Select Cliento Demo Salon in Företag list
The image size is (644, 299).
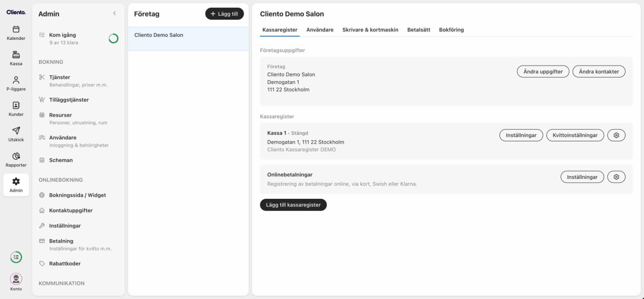point(189,39)
